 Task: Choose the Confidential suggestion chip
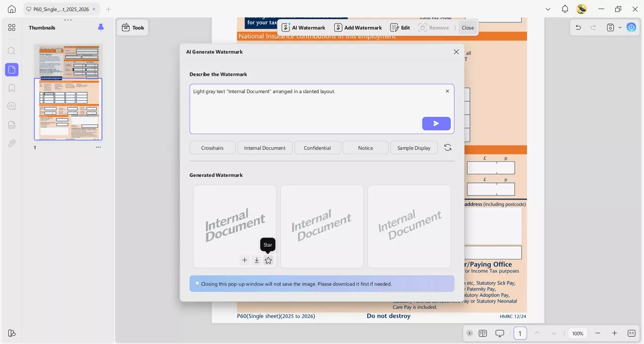[x=318, y=147]
